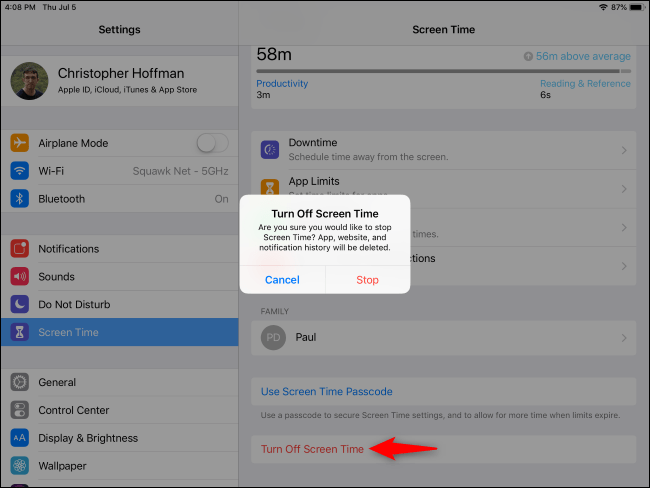Expand the Downtime row chevron
The image size is (650, 488).
pyautogui.click(x=624, y=150)
